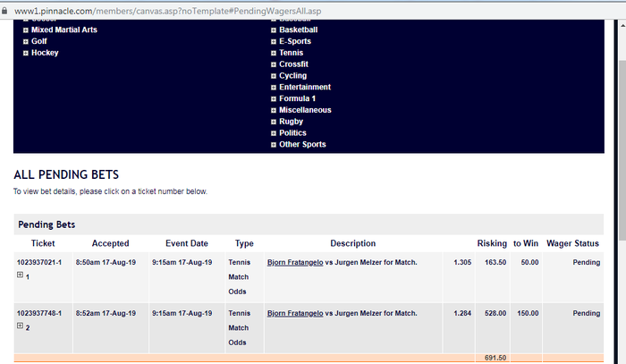The image size is (626, 364).
Task: Open the Formula 1 sport link
Action: click(298, 98)
